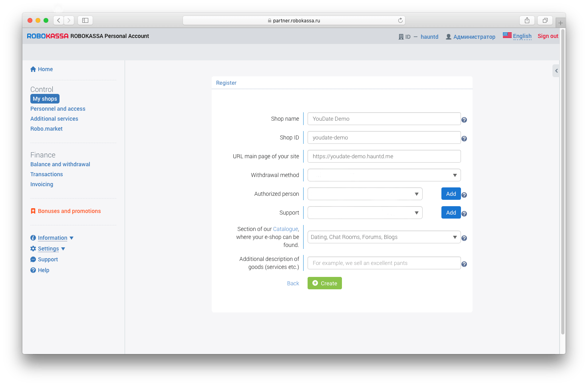
Task: Open the Authorized person dropdown
Action: tap(365, 194)
